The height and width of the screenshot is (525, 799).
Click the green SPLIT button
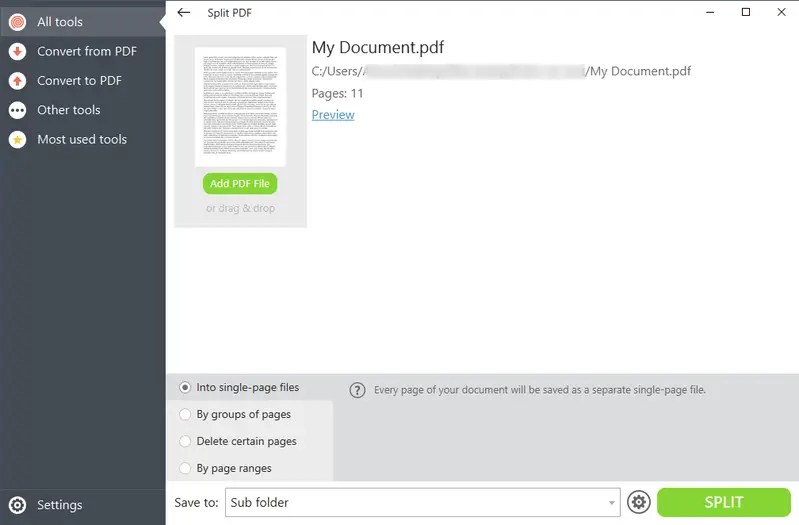(x=724, y=502)
